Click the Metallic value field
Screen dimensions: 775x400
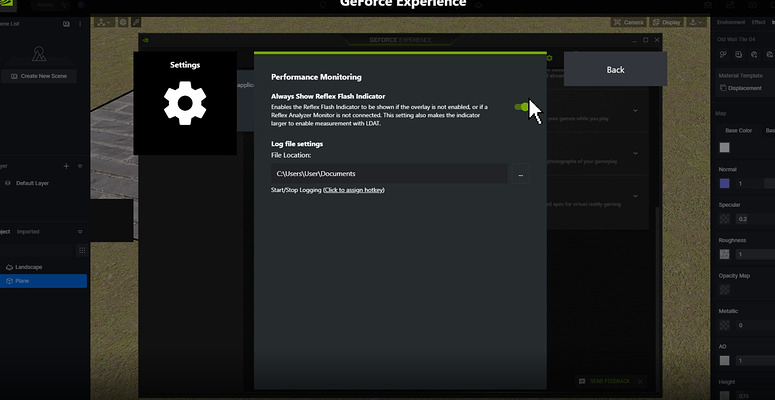point(755,325)
